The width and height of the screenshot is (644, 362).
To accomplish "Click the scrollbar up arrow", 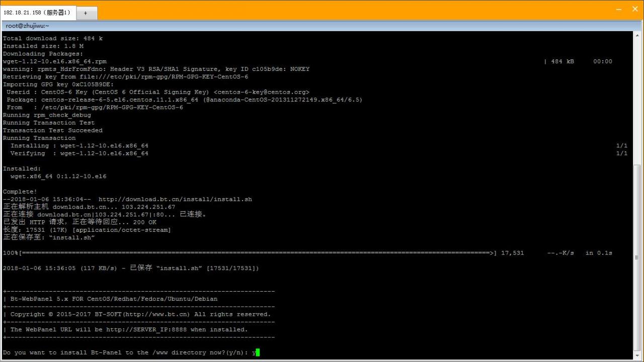I will (637, 35).
